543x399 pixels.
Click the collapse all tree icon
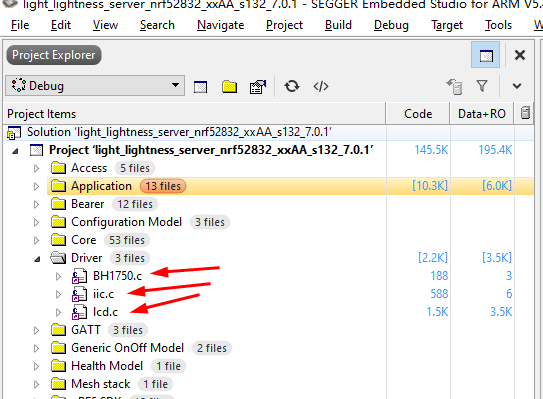point(454,86)
